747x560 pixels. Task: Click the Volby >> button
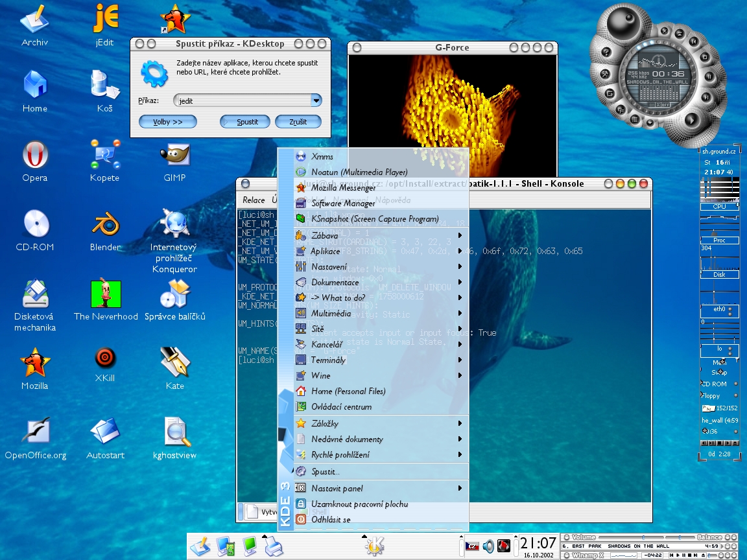click(x=168, y=122)
